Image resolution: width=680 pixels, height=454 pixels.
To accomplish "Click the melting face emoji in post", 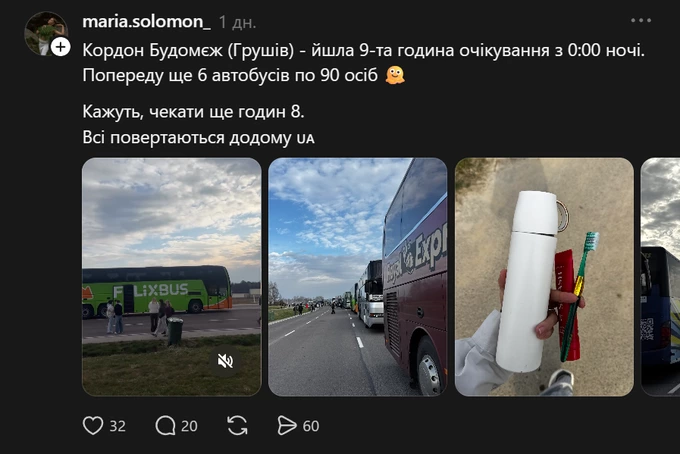I will [395, 75].
